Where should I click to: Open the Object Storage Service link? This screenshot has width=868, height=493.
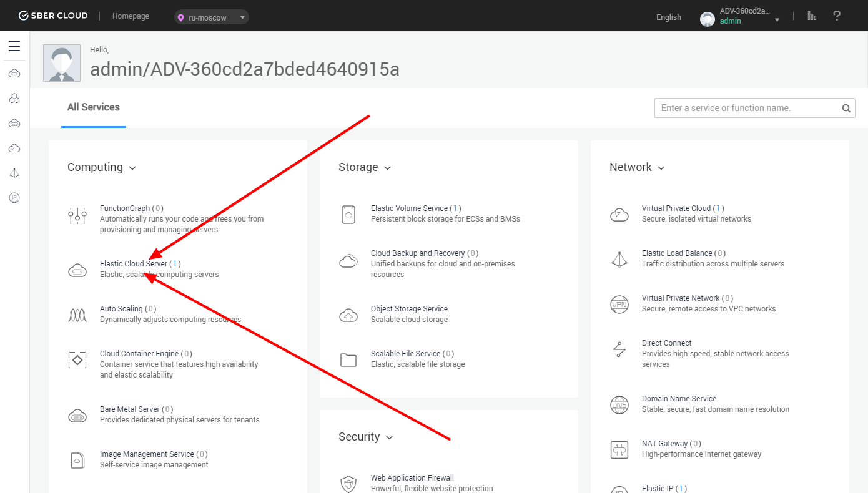pyautogui.click(x=409, y=309)
